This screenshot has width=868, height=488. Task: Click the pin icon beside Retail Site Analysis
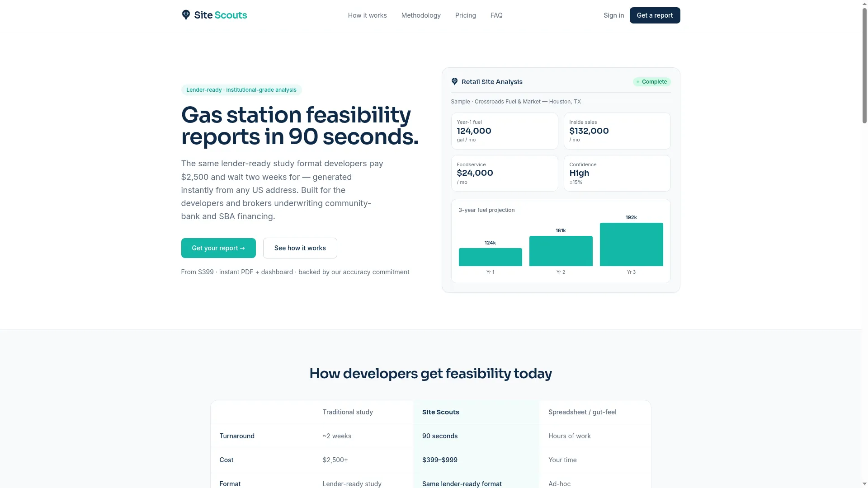click(454, 81)
